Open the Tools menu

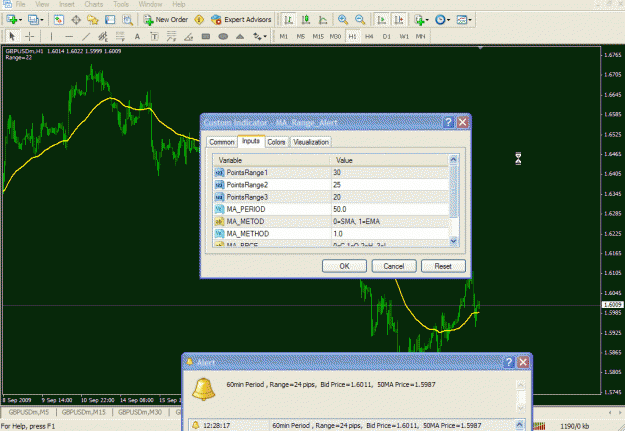click(121, 4)
